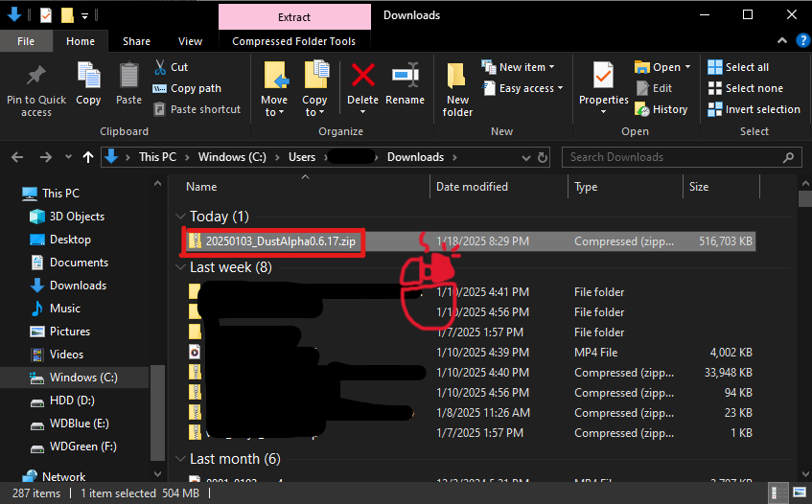Image resolution: width=812 pixels, height=504 pixels.
Task: Click Select none in ribbon
Action: click(x=746, y=88)
